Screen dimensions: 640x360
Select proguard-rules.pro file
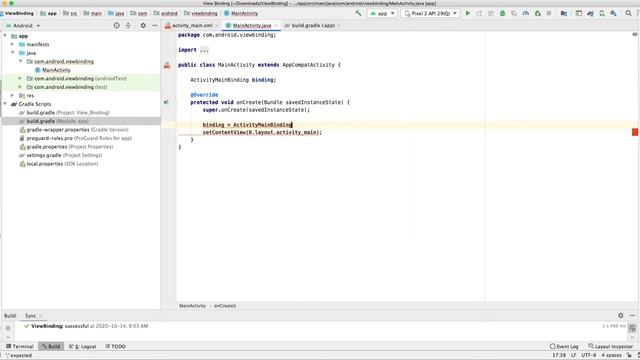(76, 138)
